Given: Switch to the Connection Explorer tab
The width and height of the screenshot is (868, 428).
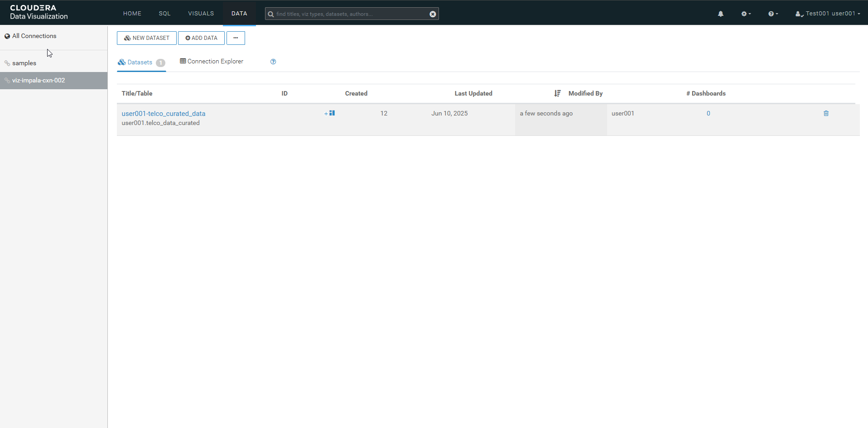Looking at the screenshot, I should coord(212,62).
